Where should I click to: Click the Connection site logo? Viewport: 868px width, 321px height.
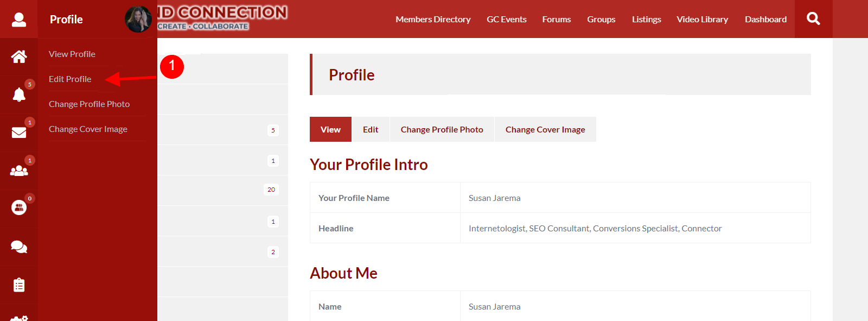coord(222,18)
